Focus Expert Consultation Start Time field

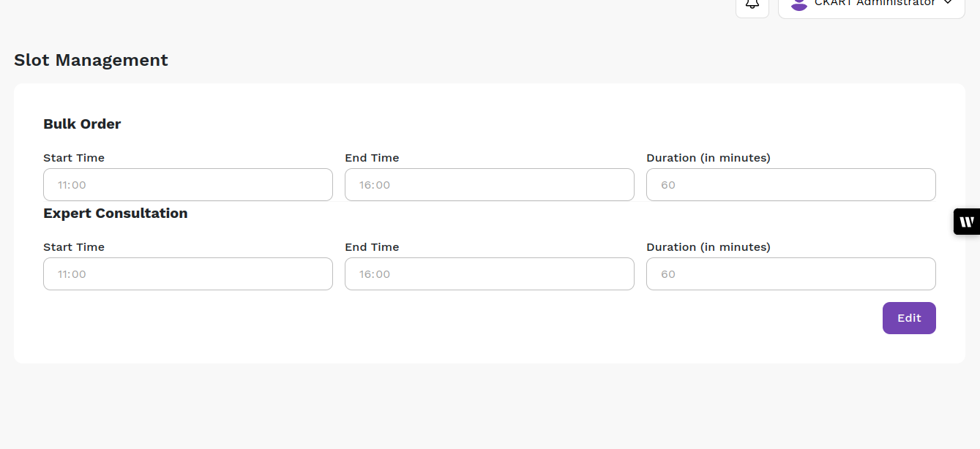187,274
